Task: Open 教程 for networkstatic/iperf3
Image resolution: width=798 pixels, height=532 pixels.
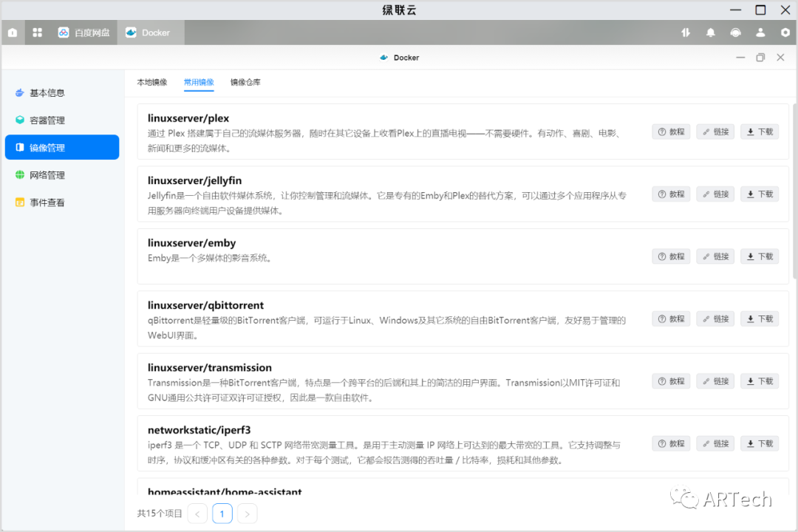Action: (671, 443)
